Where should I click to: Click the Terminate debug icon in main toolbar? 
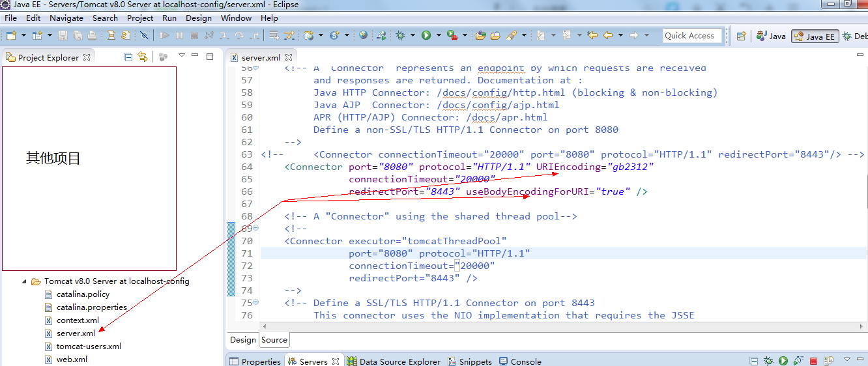194,35
